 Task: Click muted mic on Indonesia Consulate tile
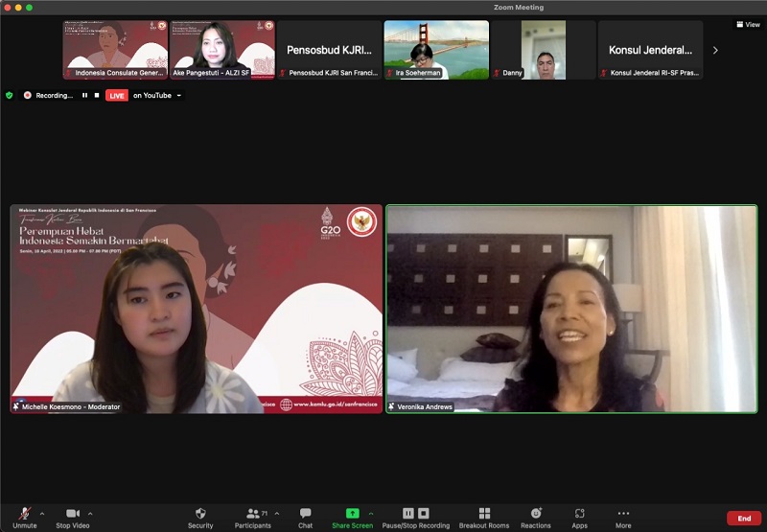69,73
